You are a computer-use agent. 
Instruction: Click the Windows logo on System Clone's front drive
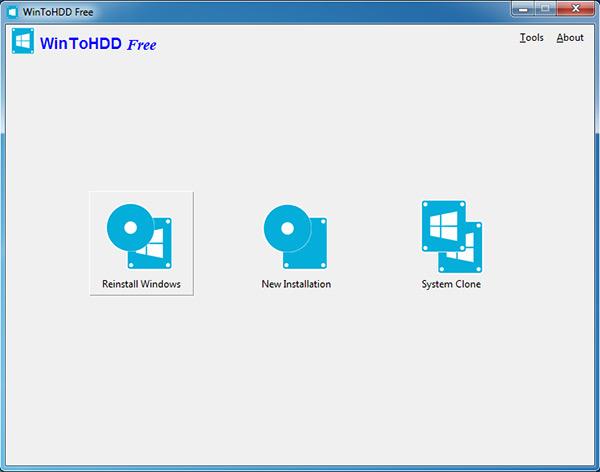pyautogui.click(x=443, y=226)
